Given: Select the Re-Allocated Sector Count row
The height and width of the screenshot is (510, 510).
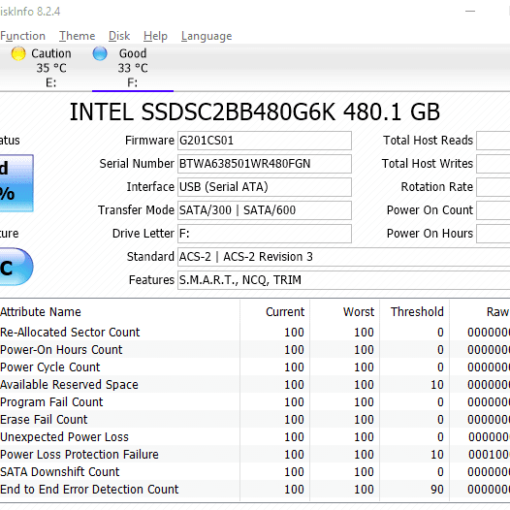Looking at the screenshot, I should pyautogui.click(x=255, y=332).
